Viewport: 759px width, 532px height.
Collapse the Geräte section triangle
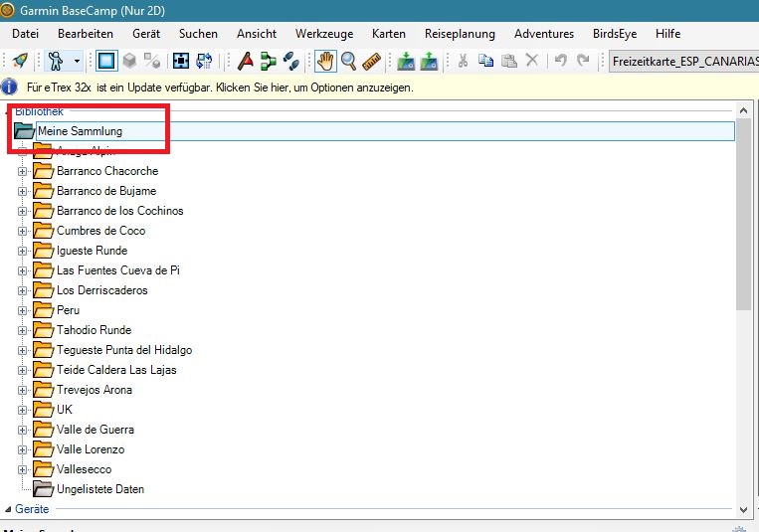[7, 509]
